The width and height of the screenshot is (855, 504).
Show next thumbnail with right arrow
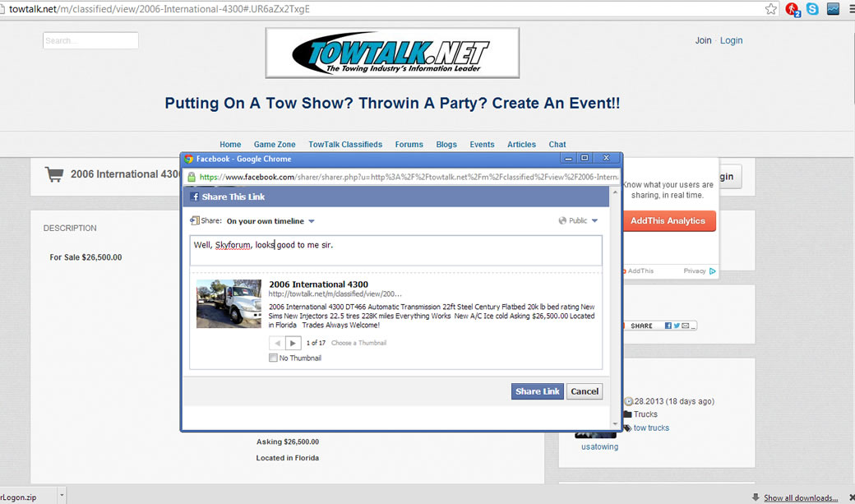(293, 343)
